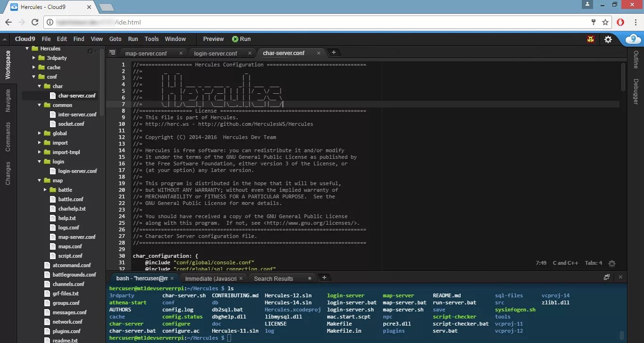Image resolution: width=644 pixels, height=343 pixels.
Task: Collapse the common folder
Action: click(40, 105)
